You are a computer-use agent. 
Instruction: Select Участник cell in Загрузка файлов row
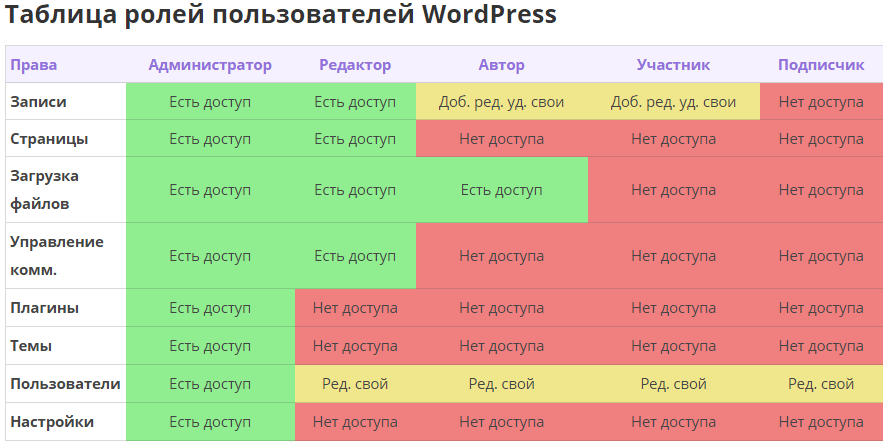pyautogui.click(x=673, y=190)
